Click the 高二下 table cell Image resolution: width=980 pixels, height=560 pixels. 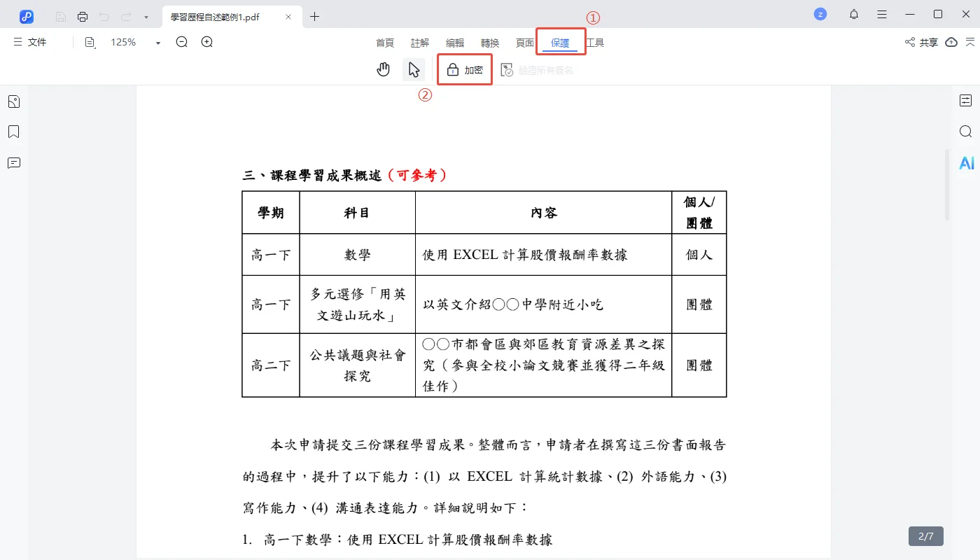point(271,365)
